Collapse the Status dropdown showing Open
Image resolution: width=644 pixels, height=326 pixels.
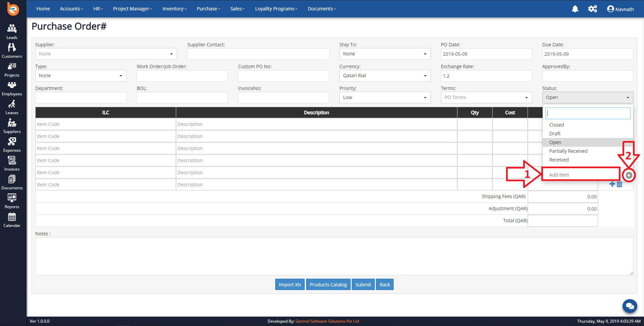pos(588,97)
